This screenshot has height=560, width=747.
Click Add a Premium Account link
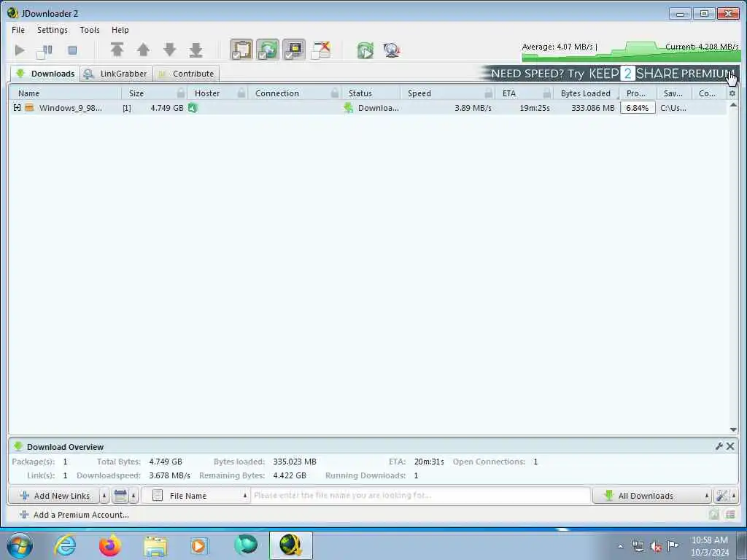[74, 515]
